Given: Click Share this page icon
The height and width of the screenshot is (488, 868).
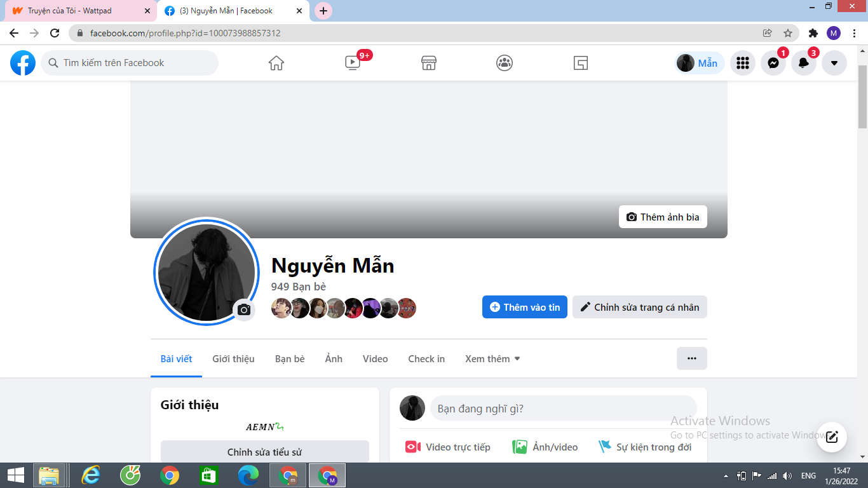Looking at the screenshot, I should [x=768, y=33].
